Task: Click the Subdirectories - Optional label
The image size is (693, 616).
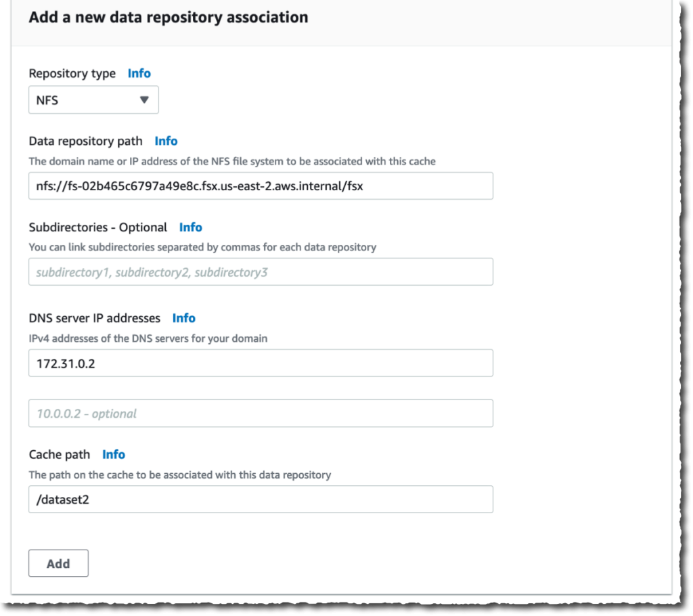Action: click(98, 227)
